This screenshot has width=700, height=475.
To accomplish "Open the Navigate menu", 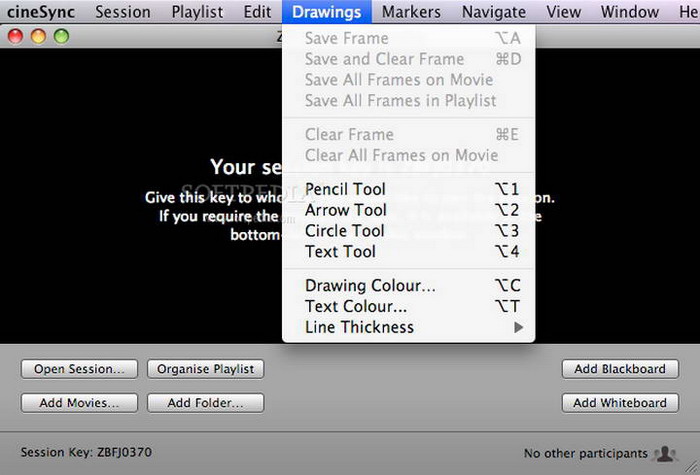I will tap(494, 12).
